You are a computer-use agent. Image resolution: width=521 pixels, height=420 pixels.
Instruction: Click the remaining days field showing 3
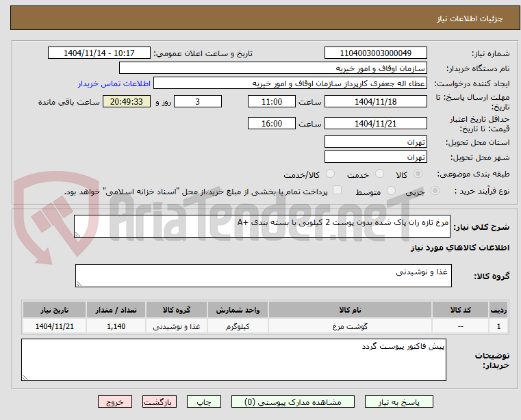tap(198, 102)
